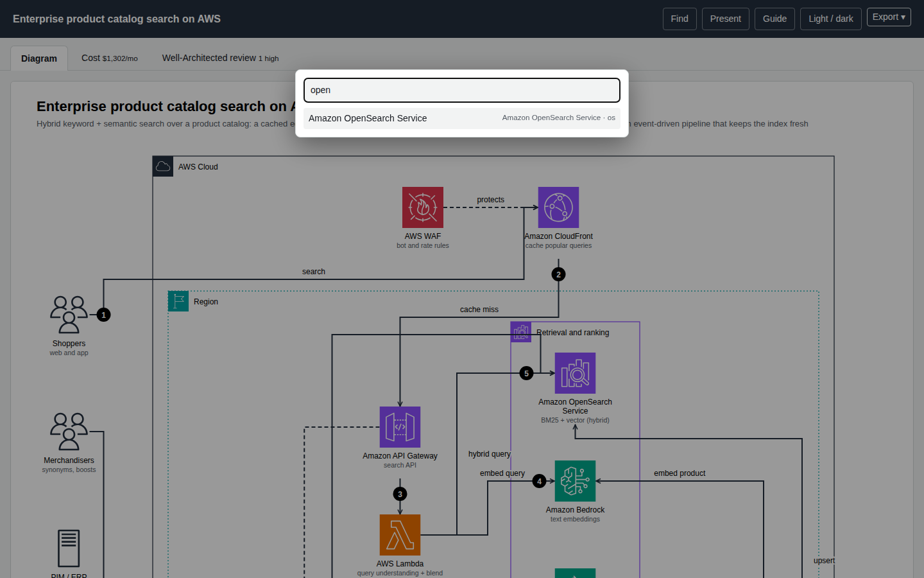Select the Amazon API Gateway icon
Image resolution: width=924 pixels, height=578 pixels.
[x=400, y=427]
